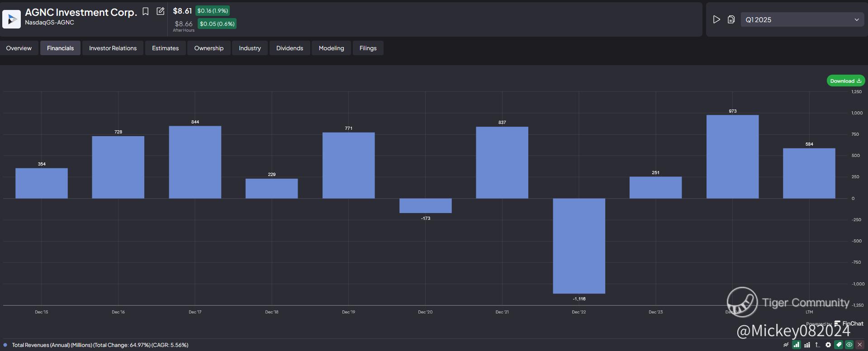Viewport: 868px width, 351px height.
Task: Select the bar chart type icon
Action: [797, 345]
